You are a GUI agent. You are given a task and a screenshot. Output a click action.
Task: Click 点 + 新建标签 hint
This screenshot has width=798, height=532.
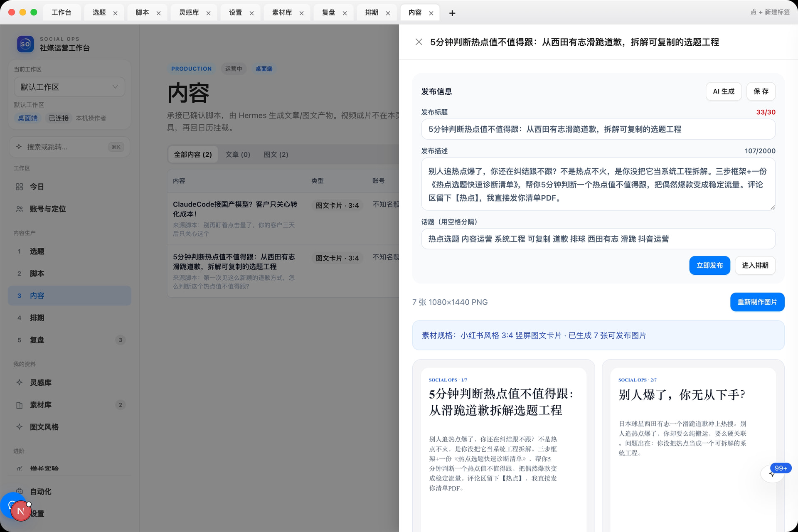770,12
